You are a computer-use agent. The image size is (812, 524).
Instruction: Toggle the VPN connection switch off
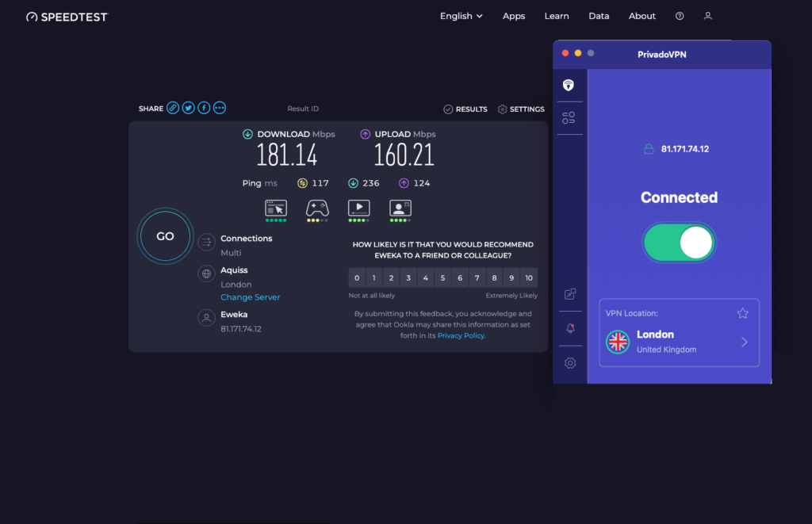click(x=679, y=243)
